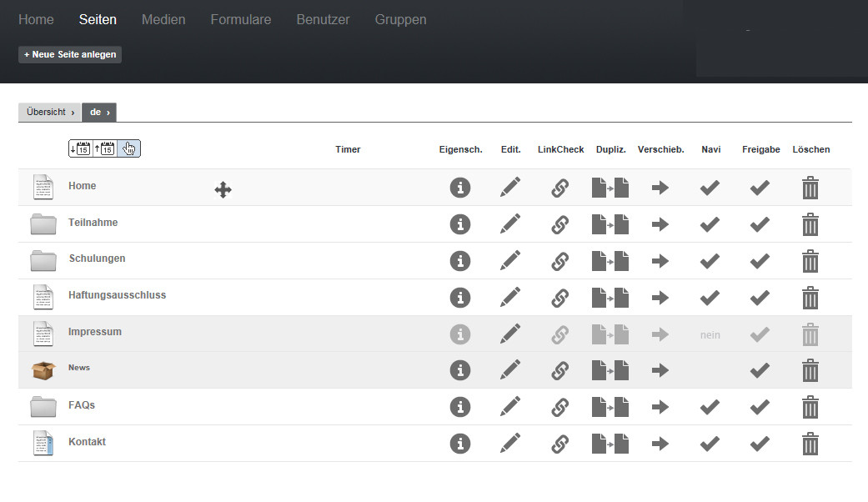Click the pencil edit icon for Impressum

(x=510, y=334)
